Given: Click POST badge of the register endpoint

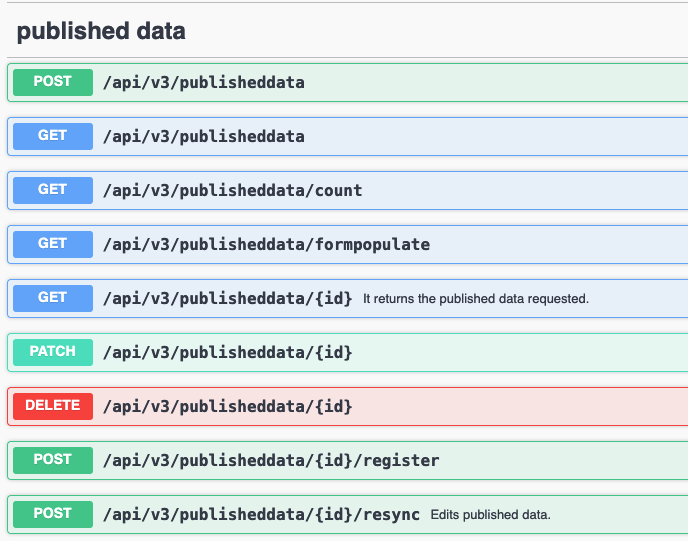Looking at the screenshot, I should (x=52, y=460).
